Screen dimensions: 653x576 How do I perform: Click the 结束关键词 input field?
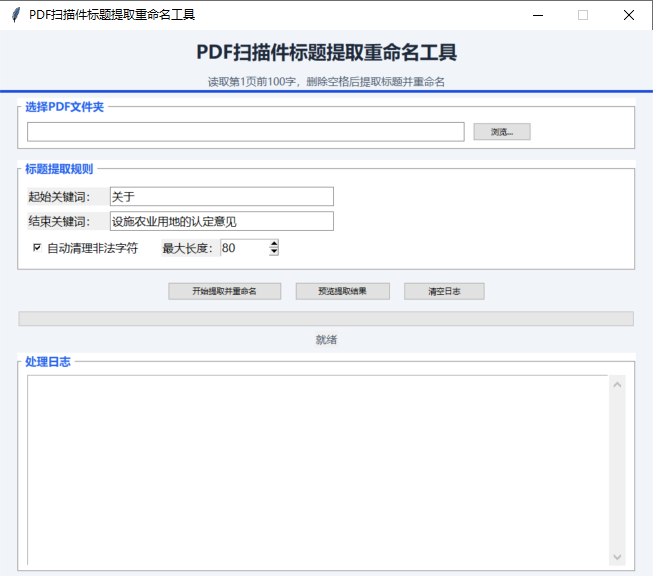(222, 221)
